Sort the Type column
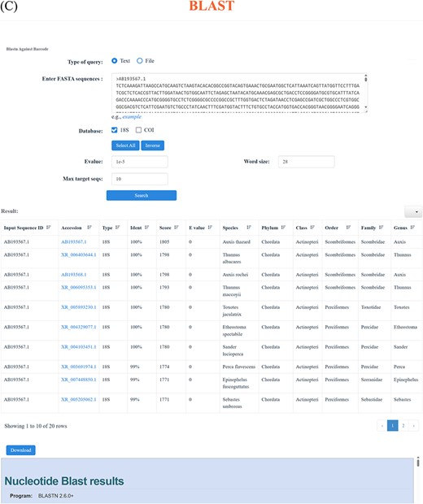Image resolution: width=423 pixels, height=504 pixels. [x=117, y=228]
